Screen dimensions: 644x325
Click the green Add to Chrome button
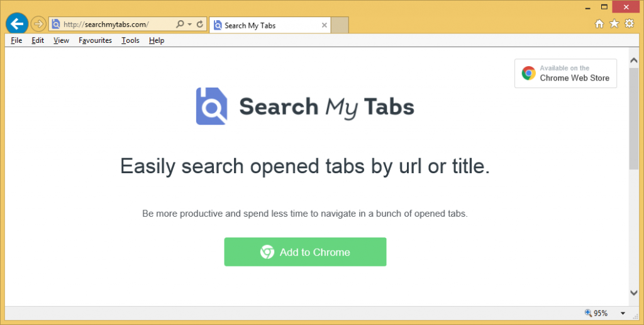point(305,252)
